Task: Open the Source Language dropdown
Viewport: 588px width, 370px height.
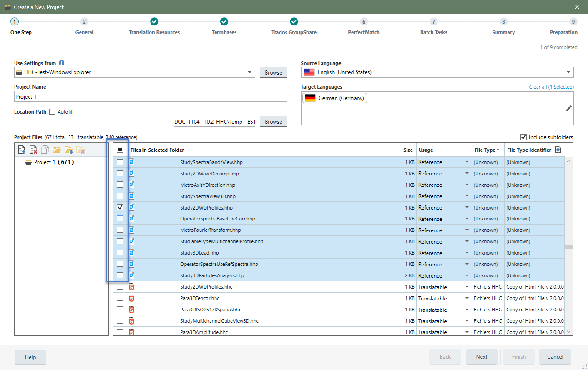Action: pos(568,72)
